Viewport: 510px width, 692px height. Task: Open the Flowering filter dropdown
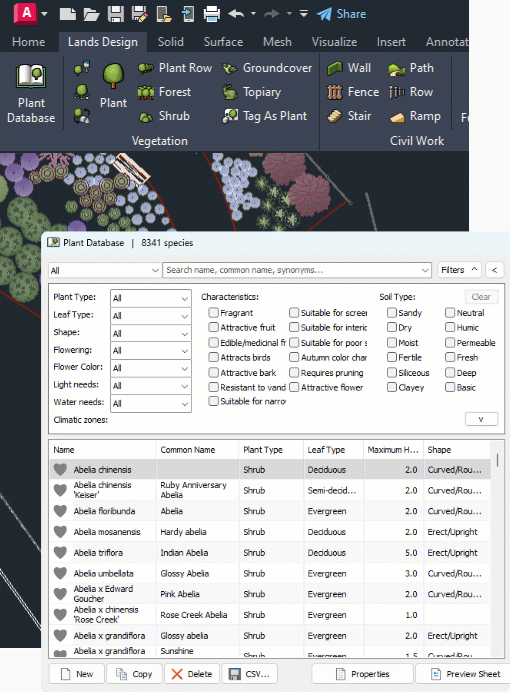(x=151, y=351)
